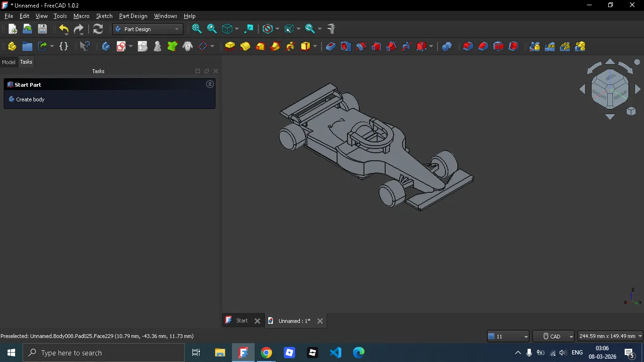Click the TOP face of navigation cube

(611, 77)
